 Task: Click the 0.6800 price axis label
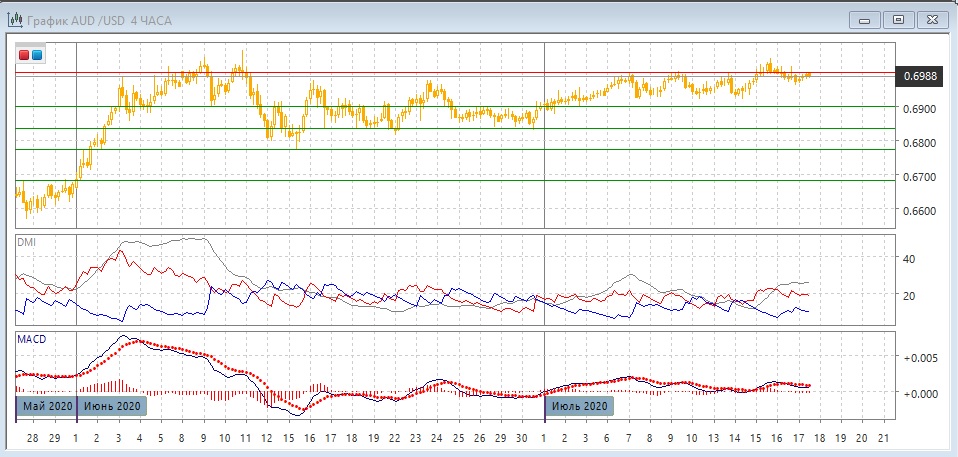click(x=919, y=143)
